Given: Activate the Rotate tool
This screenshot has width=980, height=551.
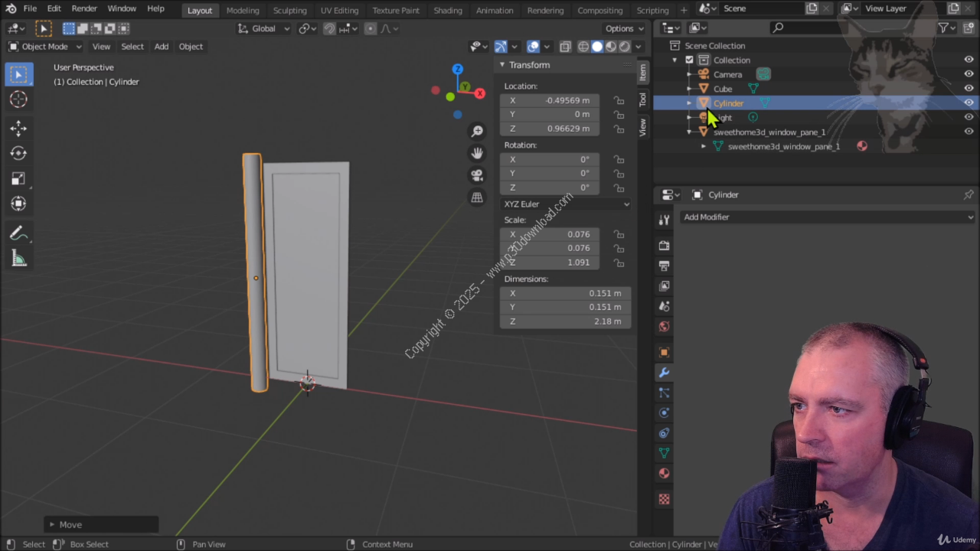Looking at the screenshot, I should 18,153.
